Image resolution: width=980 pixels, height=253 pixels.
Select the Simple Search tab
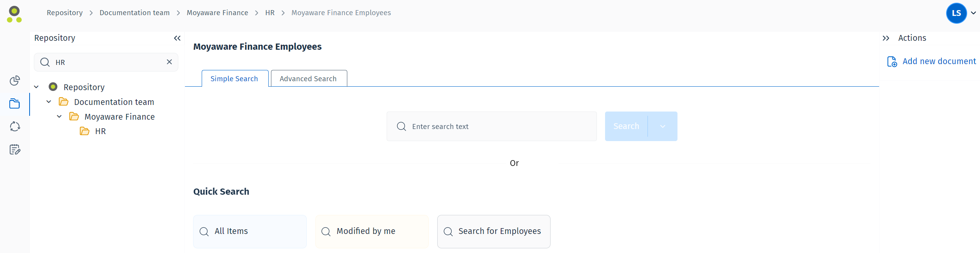tap(234, 78)
